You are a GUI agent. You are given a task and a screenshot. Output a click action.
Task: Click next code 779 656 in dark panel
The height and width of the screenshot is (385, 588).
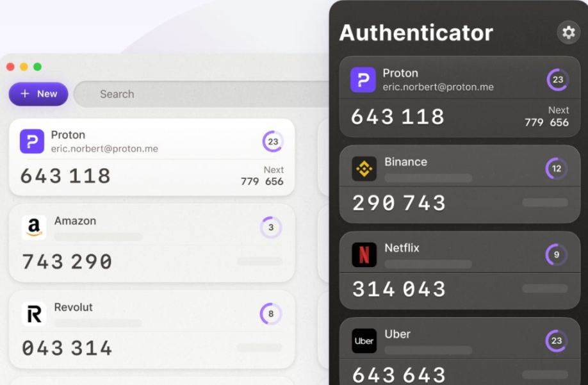point(547,122)
